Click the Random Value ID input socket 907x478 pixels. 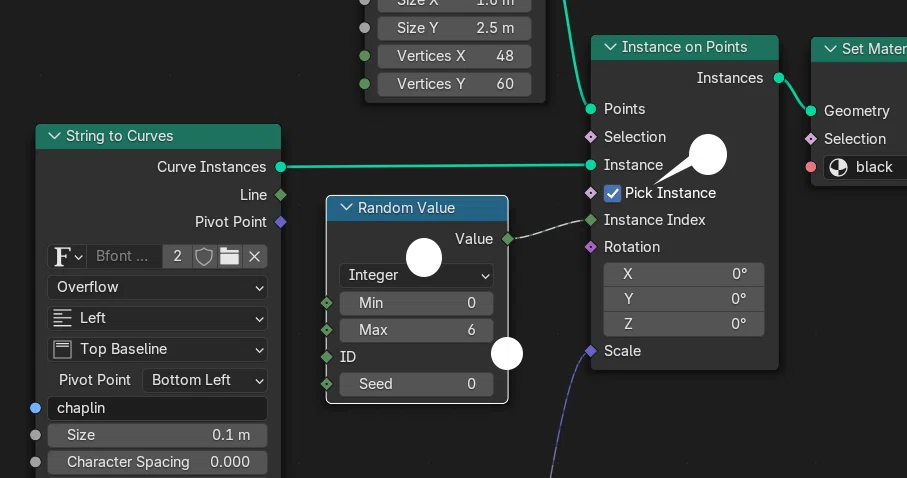tap(326, 356)
